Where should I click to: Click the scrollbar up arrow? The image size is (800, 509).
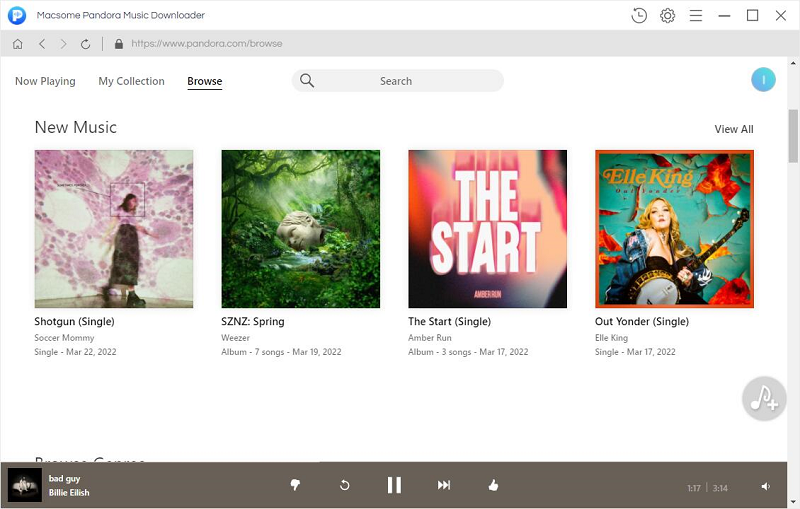pyautogui.click(x=793, y=63)
